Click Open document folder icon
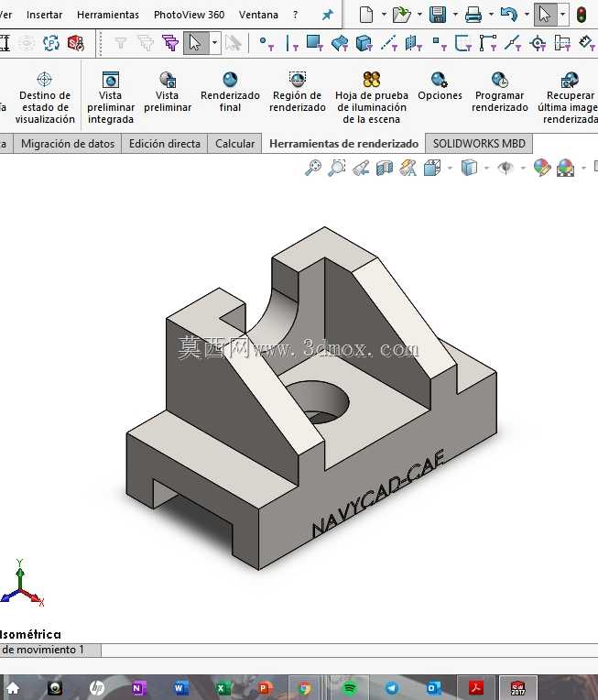The image size is (598, 700). (x=401, y=15)
